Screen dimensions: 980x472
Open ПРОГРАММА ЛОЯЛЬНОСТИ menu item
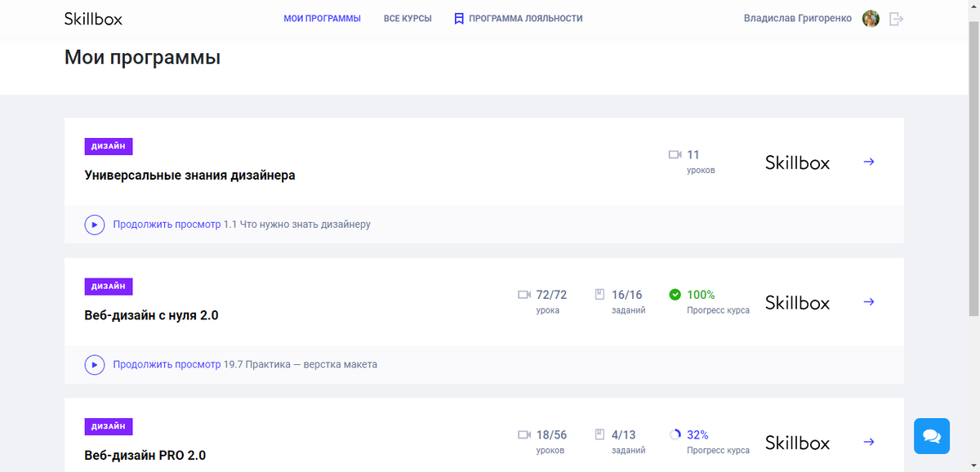point(526,18)
